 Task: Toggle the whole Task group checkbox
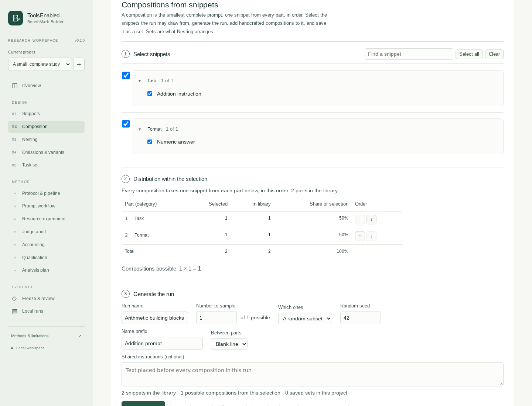pos(126,76)
